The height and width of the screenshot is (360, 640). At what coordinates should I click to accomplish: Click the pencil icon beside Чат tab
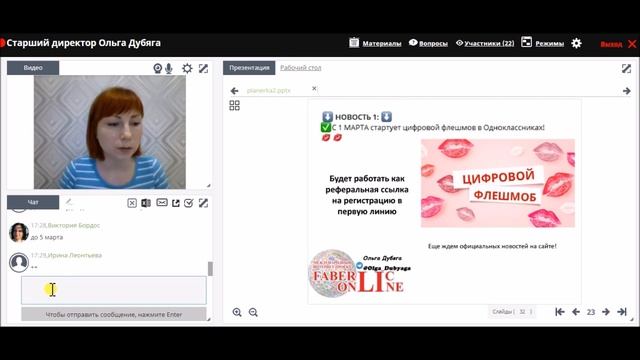(x=69, y=202)
